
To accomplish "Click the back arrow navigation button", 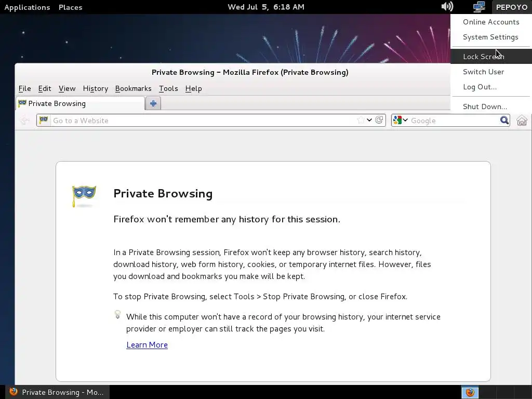I will [x=24, y=120].
